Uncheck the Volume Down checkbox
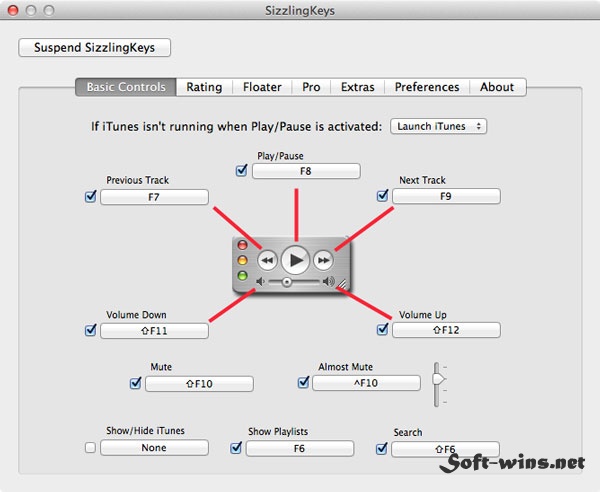The height and width of the screenshot is (492, 600). tap(90, 330)
